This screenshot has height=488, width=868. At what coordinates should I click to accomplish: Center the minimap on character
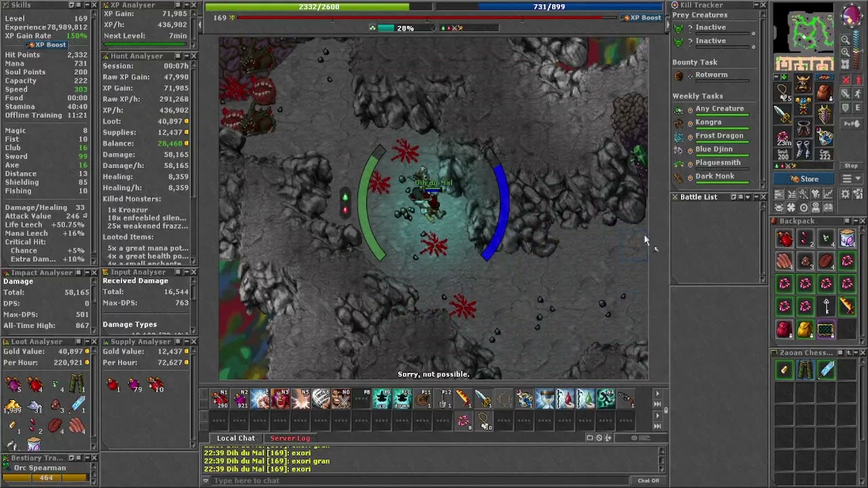[846, 64]
